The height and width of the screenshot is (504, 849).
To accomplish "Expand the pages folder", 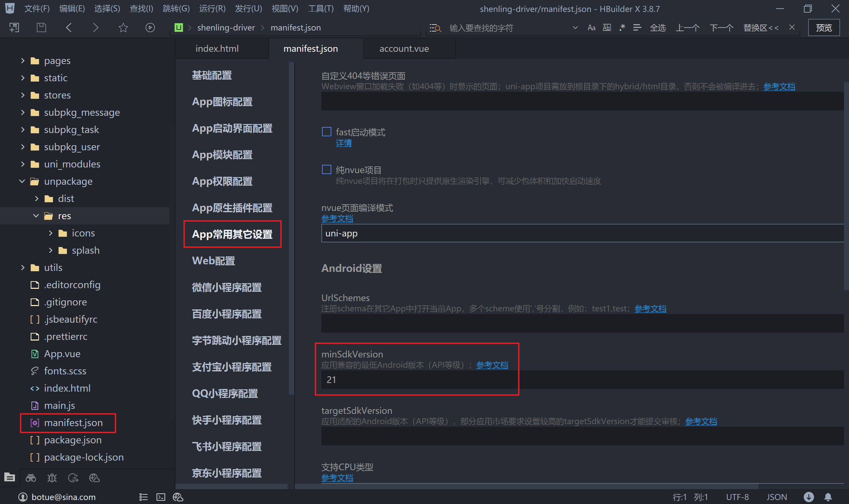I will coord(23,61).
